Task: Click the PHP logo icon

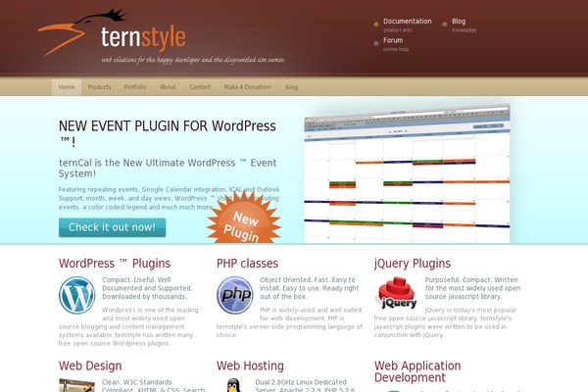Action: 235,295
